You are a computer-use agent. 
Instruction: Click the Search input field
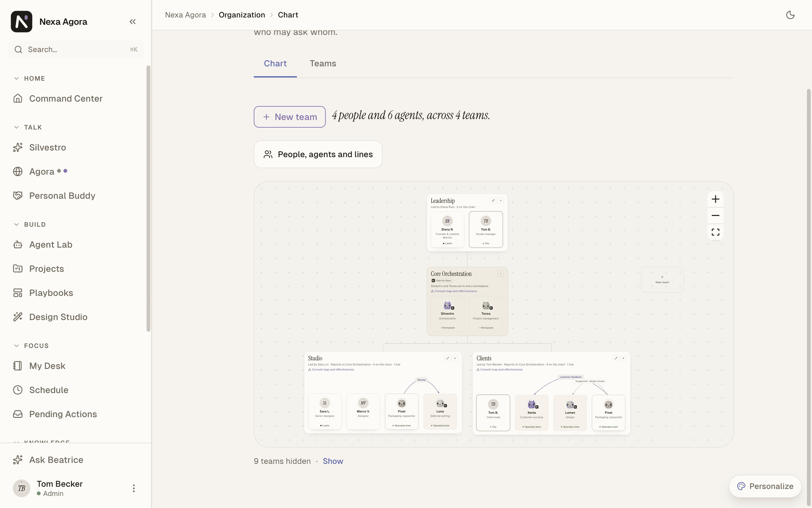[x=76, y=50]
